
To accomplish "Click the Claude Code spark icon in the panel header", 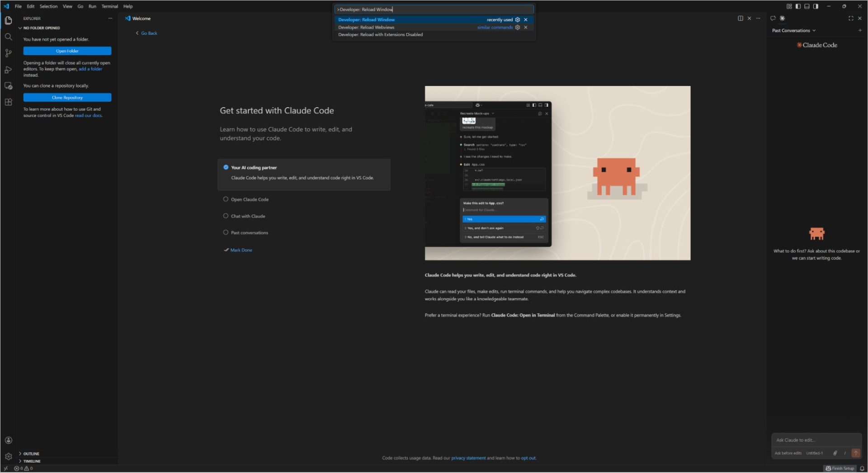I will coord(782,18).
